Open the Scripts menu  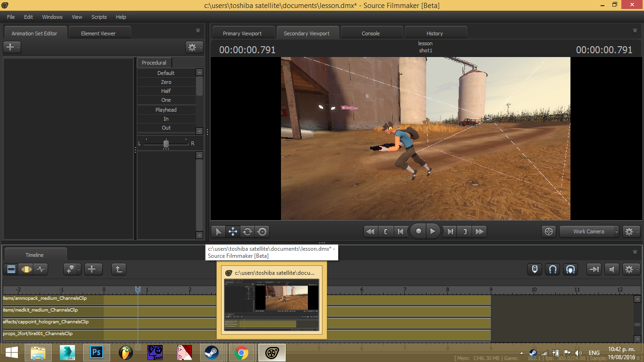click(x=99, y=17)
